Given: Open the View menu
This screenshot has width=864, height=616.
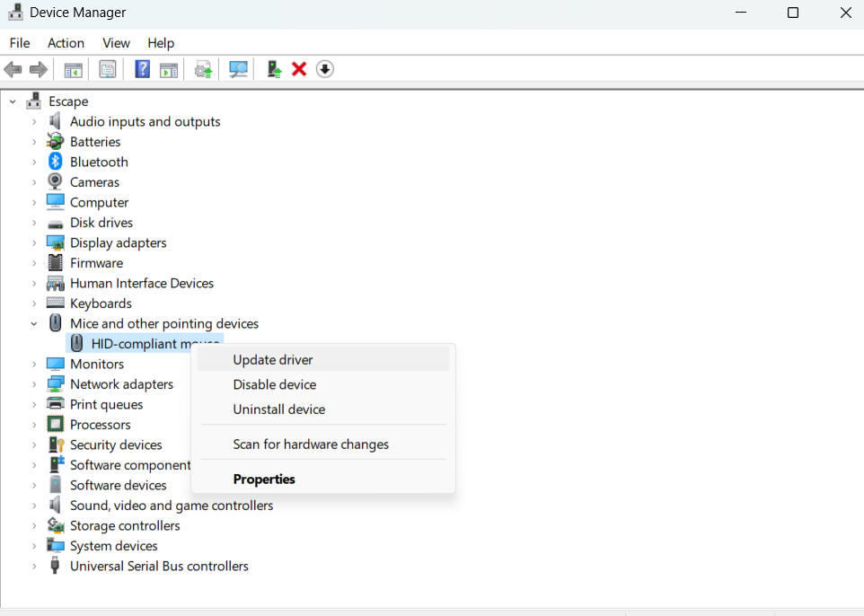Looking at the screenshot, I should [x=116, y=43].
